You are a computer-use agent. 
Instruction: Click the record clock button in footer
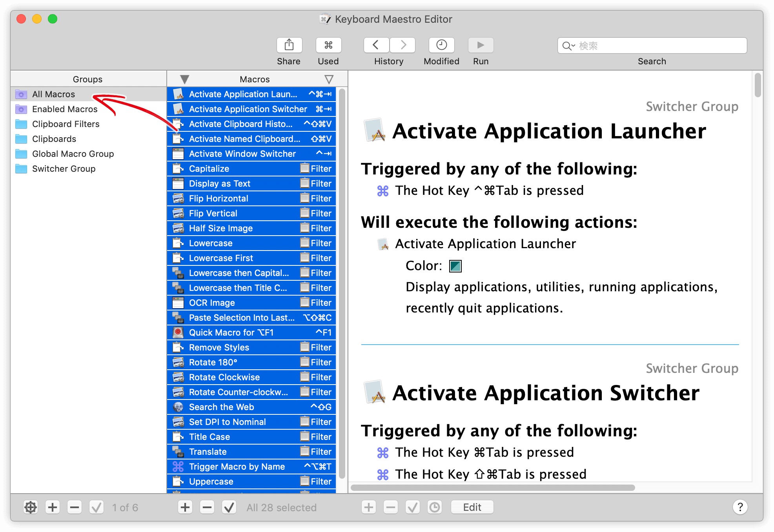click(435, 507)
